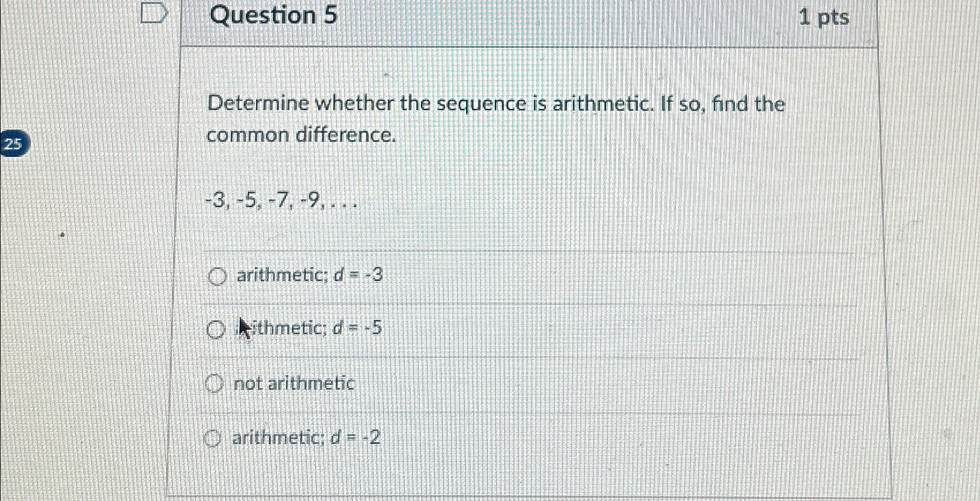Click the Question 5 title
Viewport: 980px width, 501px height.
tap(271, 16)
